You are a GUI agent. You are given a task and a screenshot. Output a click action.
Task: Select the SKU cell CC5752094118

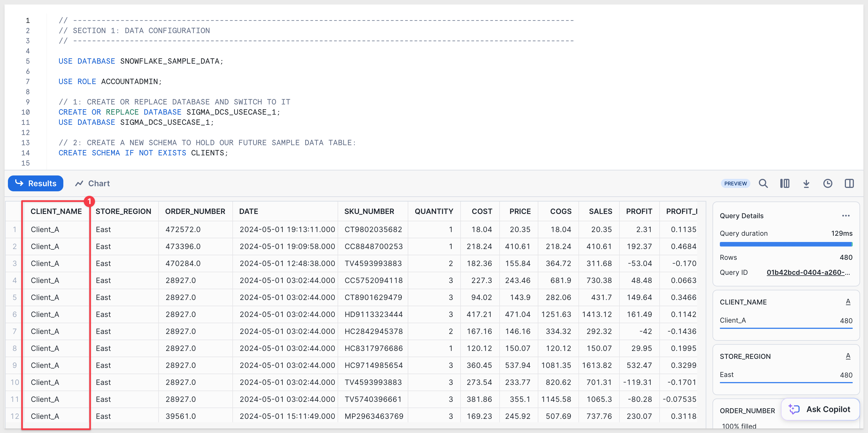(372, 280)
